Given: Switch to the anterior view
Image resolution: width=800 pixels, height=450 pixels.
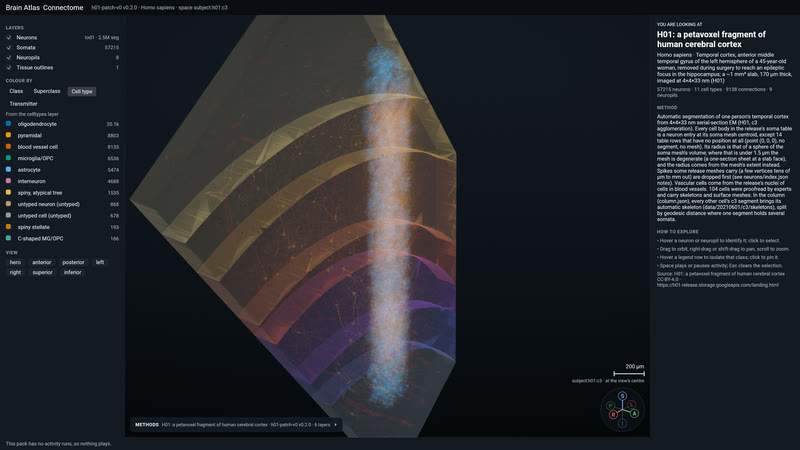Looking at the screenshot, I should tap(42, 262).
